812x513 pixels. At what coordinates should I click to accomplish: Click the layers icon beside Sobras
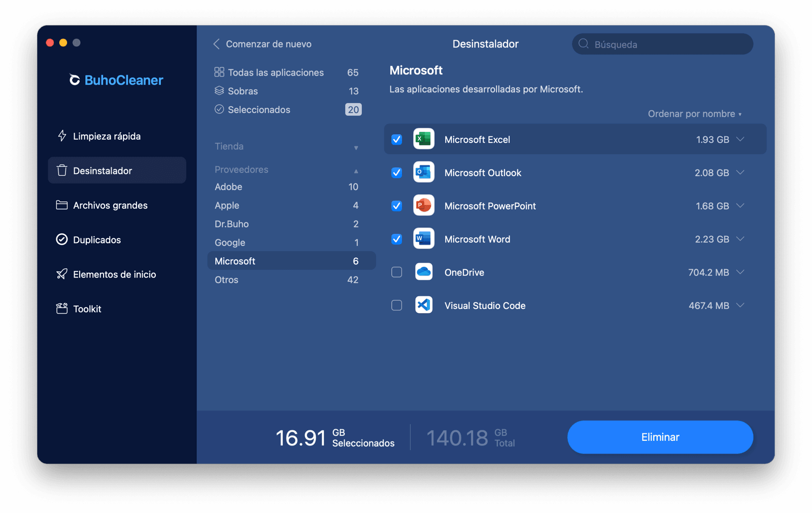coord(219,91)
